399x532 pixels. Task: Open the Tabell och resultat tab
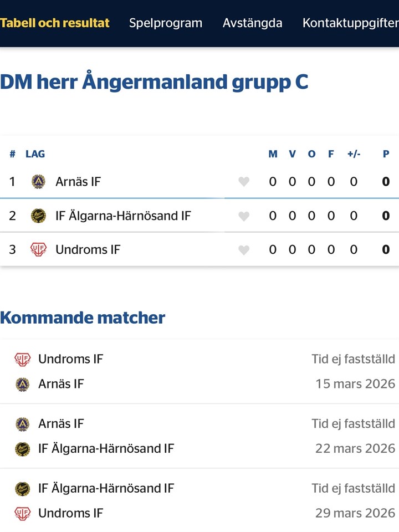click(x=55, y=23)
